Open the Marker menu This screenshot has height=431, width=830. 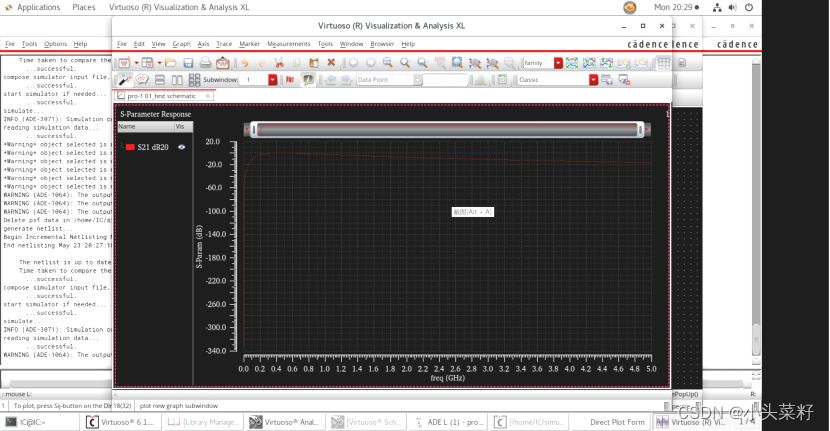click(249, 44)
